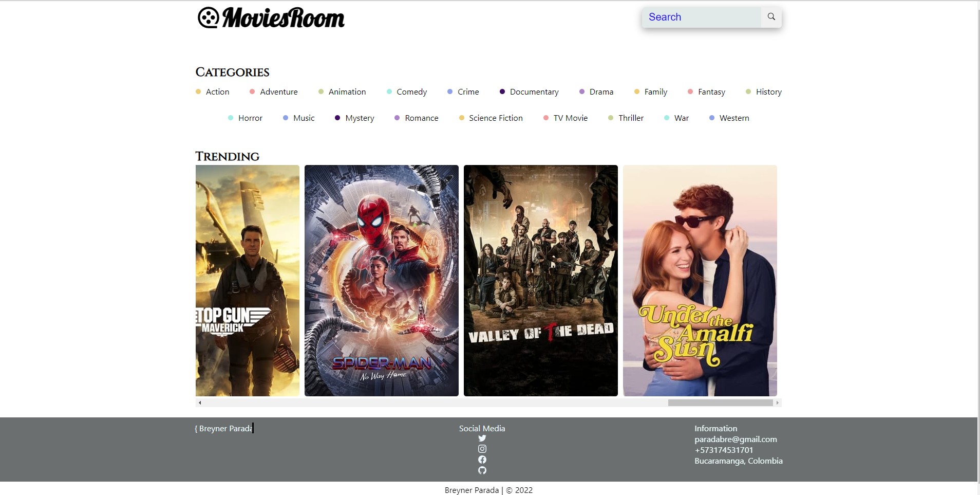
Task: Go to TV Movie category
Action: point(566,118)
